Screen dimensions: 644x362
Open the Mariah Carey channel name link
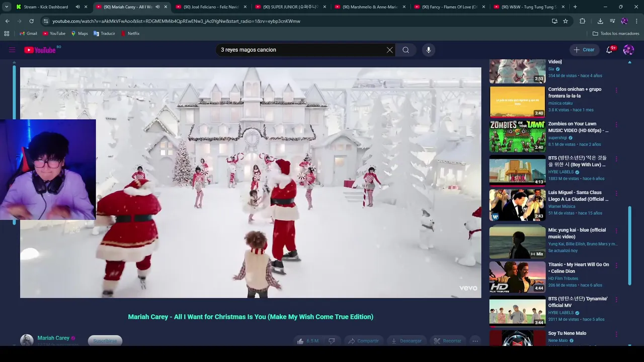pyautogui.click(x=53, y=338)
